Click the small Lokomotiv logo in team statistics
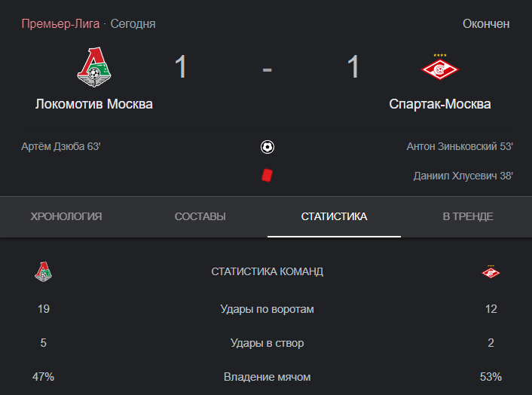Screen dimensions: 532x395 point(44,271)
